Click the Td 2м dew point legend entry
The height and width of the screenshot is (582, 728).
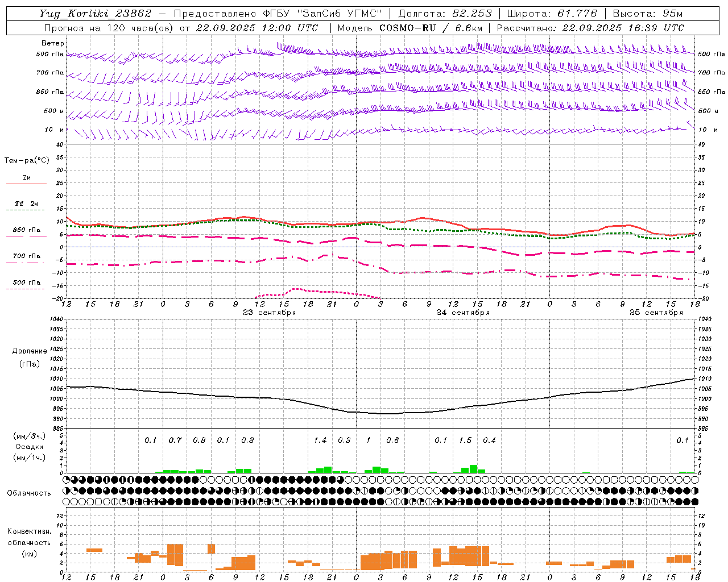(x=27, y=203)
